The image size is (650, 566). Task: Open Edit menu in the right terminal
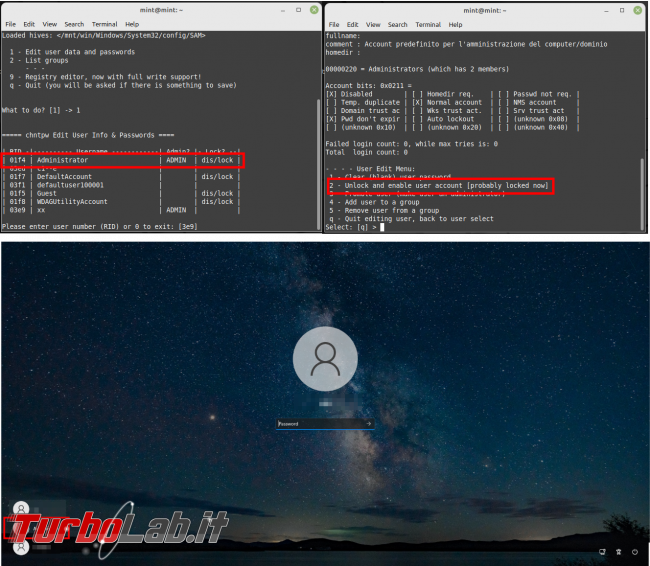point(352,24)
